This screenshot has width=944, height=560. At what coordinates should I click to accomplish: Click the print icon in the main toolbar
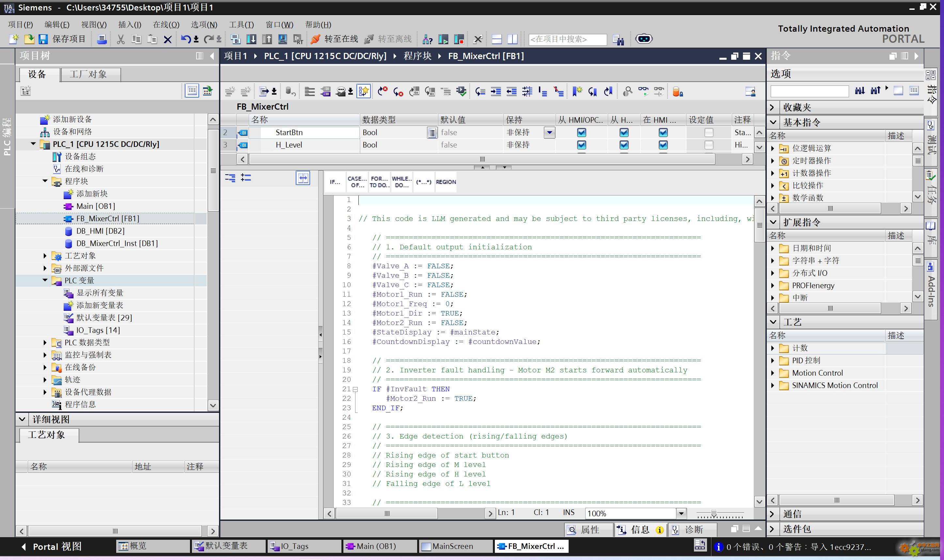tap(102, 39)
